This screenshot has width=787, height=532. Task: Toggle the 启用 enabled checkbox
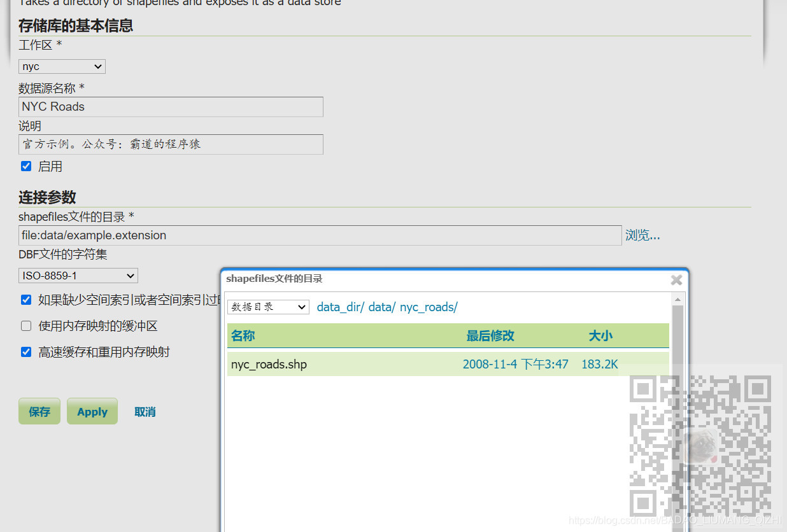pyautogui.click(x=26, y=166)
